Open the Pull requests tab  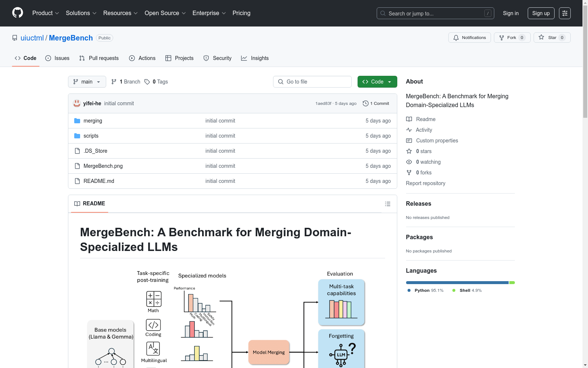click(x=99, y=58)
